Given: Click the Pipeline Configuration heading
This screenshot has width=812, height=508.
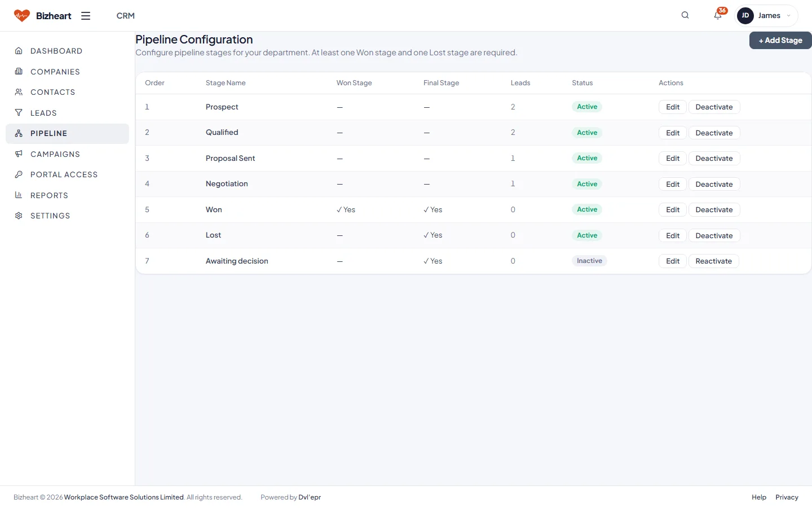Looking at the screenshot, I should pyautogui.click(x=194, y=40).
